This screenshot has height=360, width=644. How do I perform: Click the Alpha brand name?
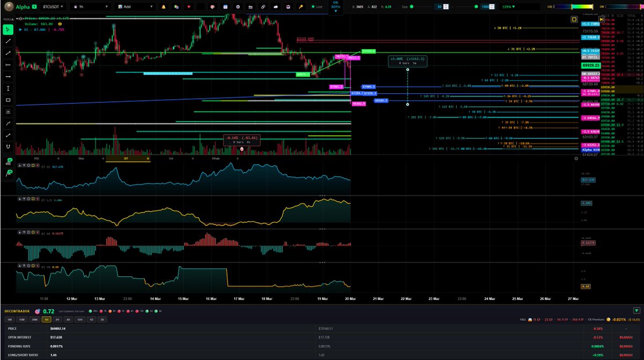tap(23, 7)
